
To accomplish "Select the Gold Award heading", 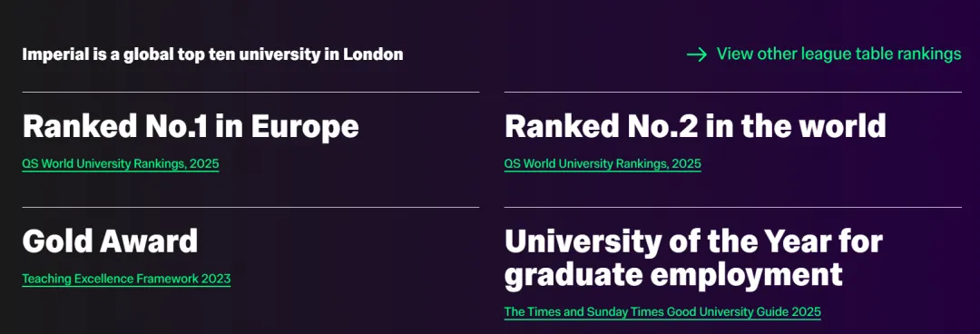I will coord(110,241).
